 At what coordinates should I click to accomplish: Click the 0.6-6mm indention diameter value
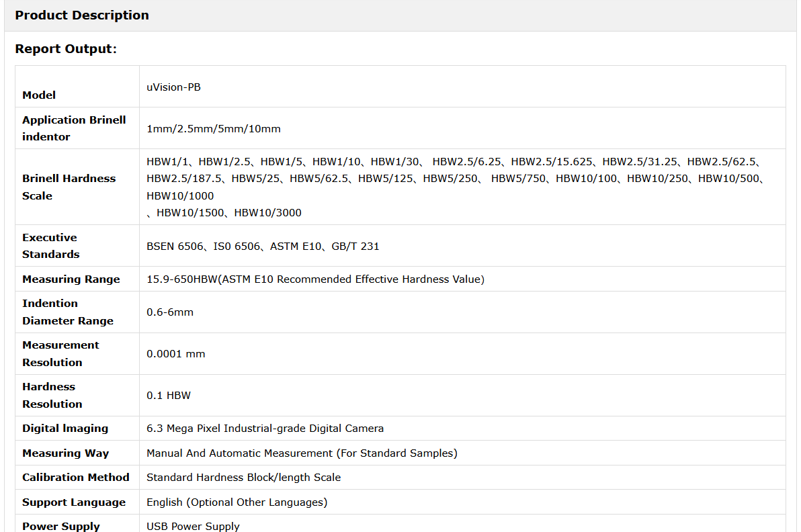pyautogui.click(x=170, y=312)
